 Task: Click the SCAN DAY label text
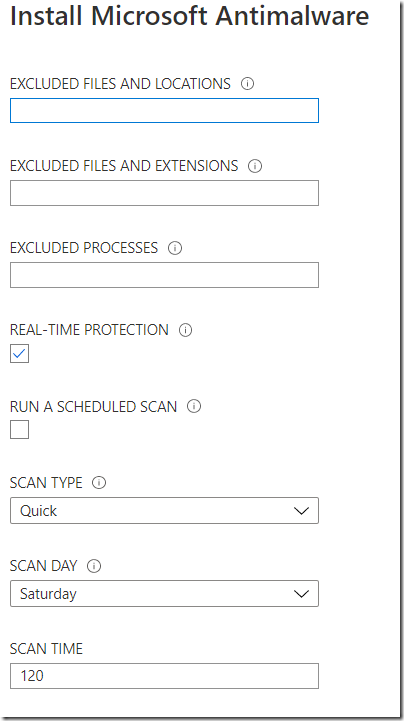44,566
